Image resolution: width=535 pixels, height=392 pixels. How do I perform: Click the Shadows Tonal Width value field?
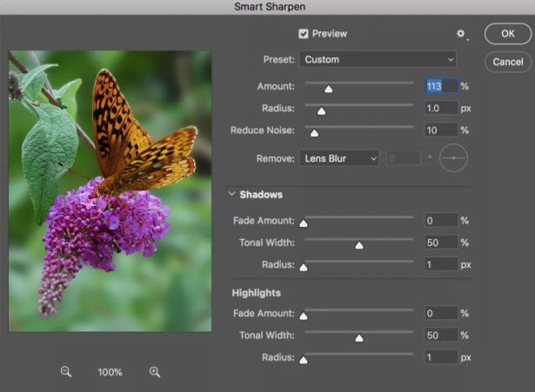tap(441, 243)
